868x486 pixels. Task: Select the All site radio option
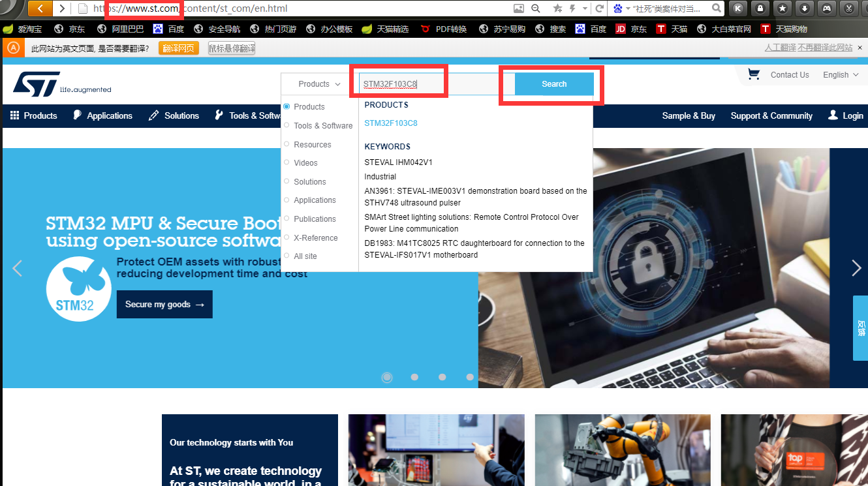click(x=287, y=256)
